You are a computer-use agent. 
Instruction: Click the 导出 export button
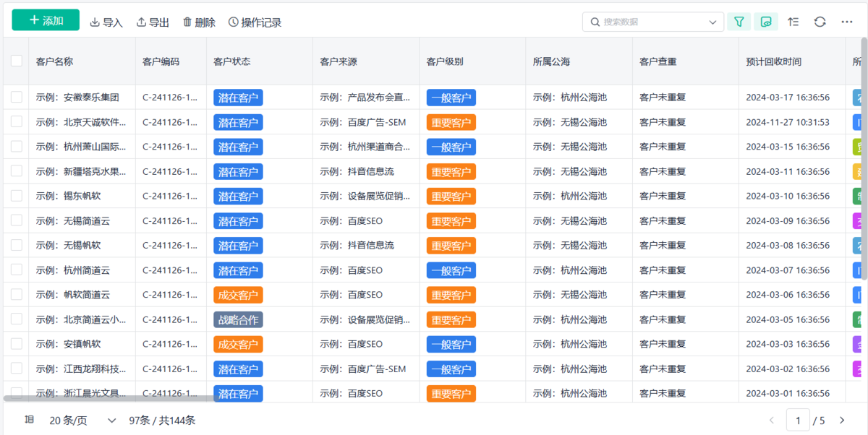pyautogui.click(x=153, y=22)
